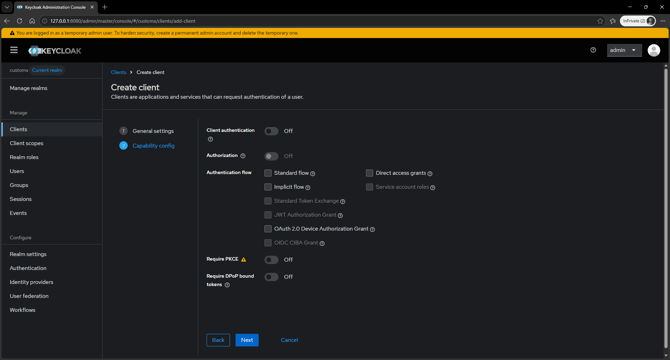This screenshot has width=670, height=360.
Task: Open Realm roles in the sidebar
Action: point(52,157)
